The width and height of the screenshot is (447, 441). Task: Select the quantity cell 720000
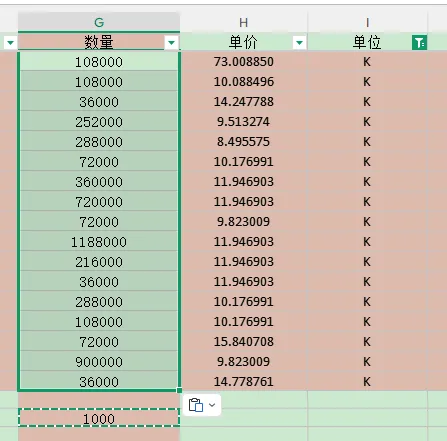99,202
